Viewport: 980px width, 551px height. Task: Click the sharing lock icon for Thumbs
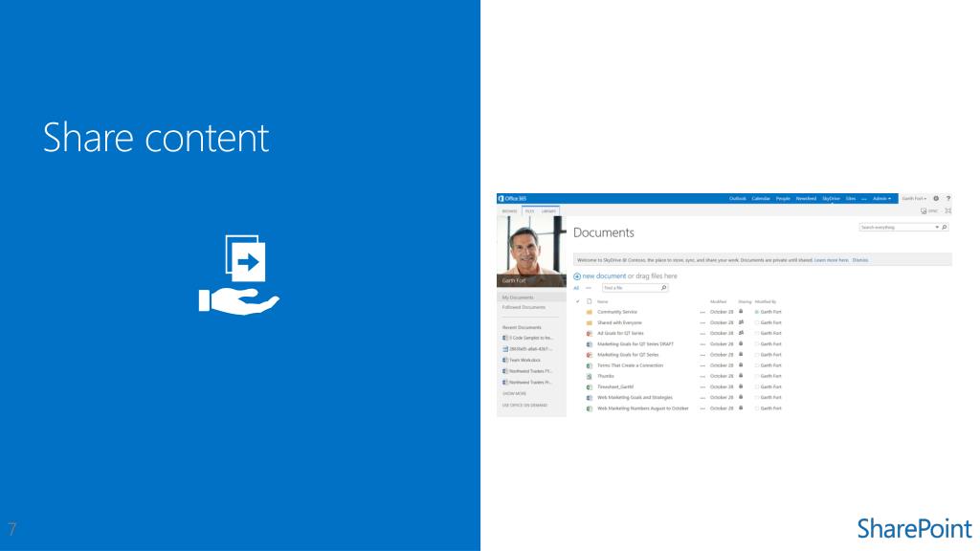pos(741,375)
